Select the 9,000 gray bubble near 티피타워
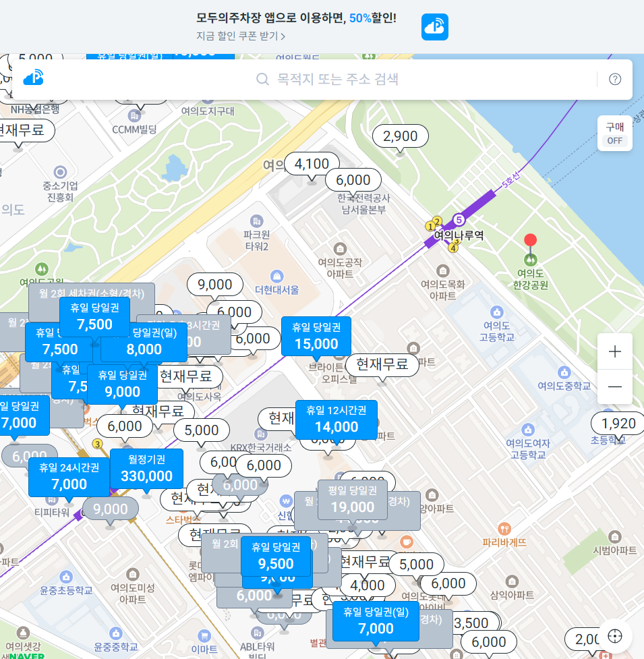The width and height of the screenshot is (644, 659). 111,509
